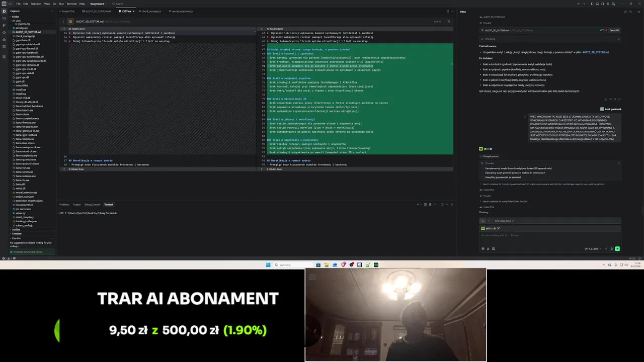The width and height of the screenshot is (644, 362).
Task: Toggle the AI side panel layout icon
Action: (x=602, y=4)
